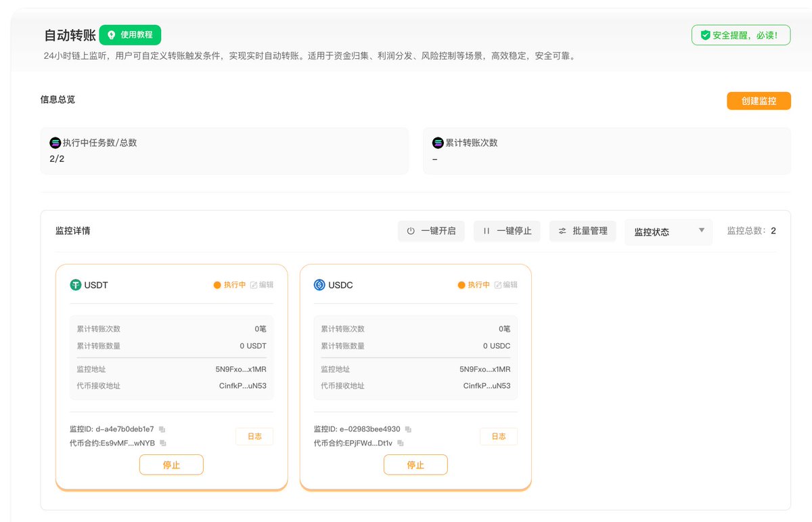Stop the USDC monitor with 停止
This screenshot has height=522, width=812.
tap(415, 465)
